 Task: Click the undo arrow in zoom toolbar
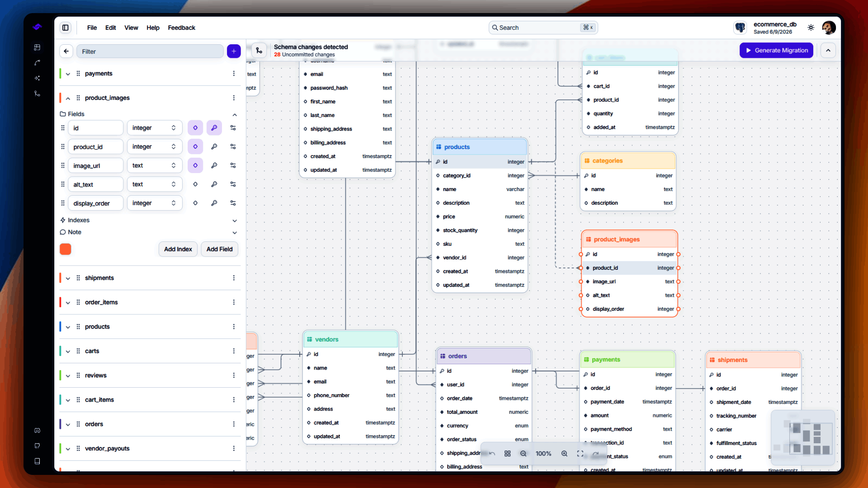tap(492, 454)
